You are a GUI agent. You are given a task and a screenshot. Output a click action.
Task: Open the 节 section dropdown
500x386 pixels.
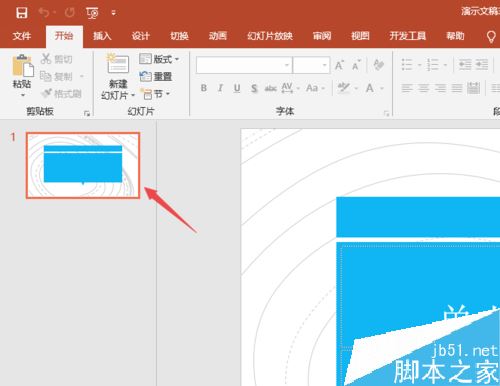(156, 94)
